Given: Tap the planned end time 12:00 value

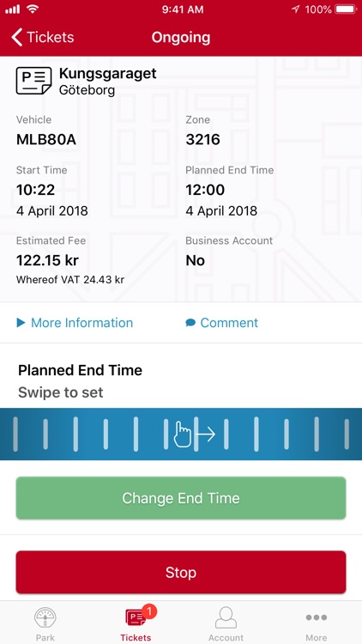Looking at the screenshot, I should pyautogui.click(x=205, y=190).
